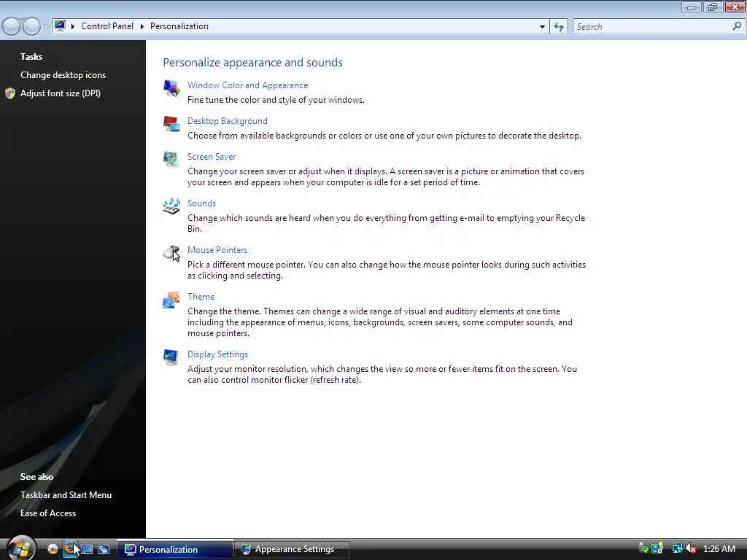This screenshot has width=747, height=560.
Task: Click the See also sidebar heading
Action: [36, 477]
